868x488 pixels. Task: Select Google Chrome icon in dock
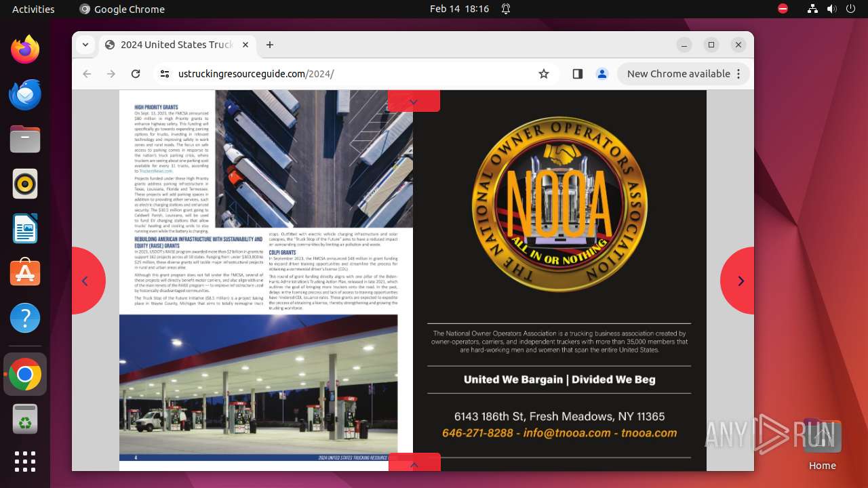coord(25,374)
